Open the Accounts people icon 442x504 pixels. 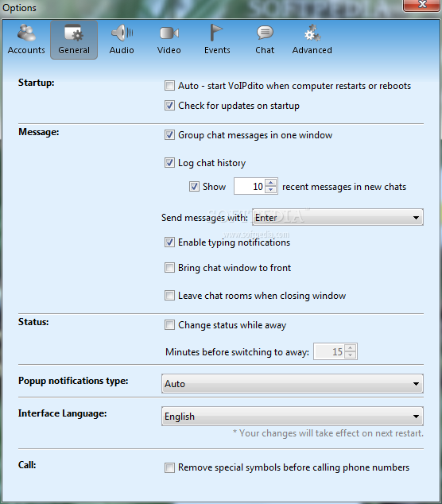pyautogui.click(x=26, y=33)
